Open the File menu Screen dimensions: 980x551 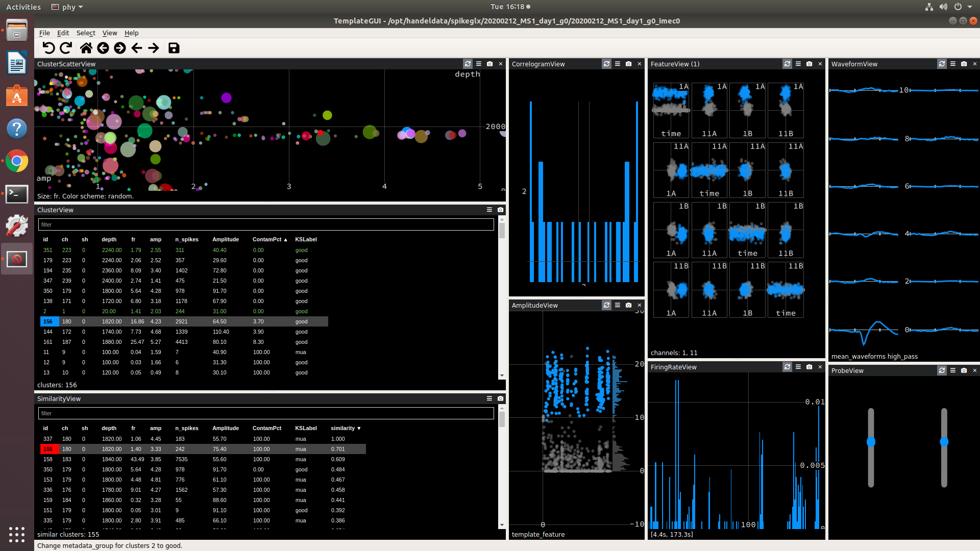coord(44,33)
